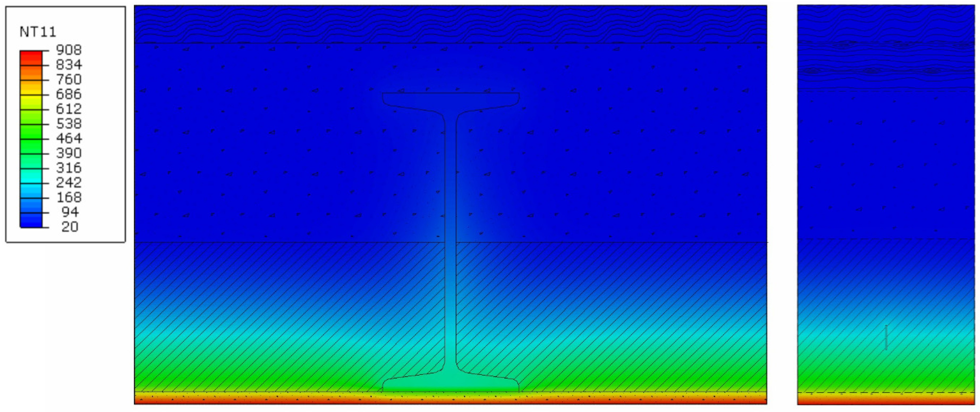Click the legend value 538

69,123
